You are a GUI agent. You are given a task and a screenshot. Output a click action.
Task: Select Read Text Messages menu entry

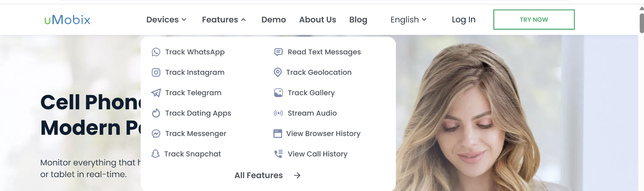(x=324, y=52)
